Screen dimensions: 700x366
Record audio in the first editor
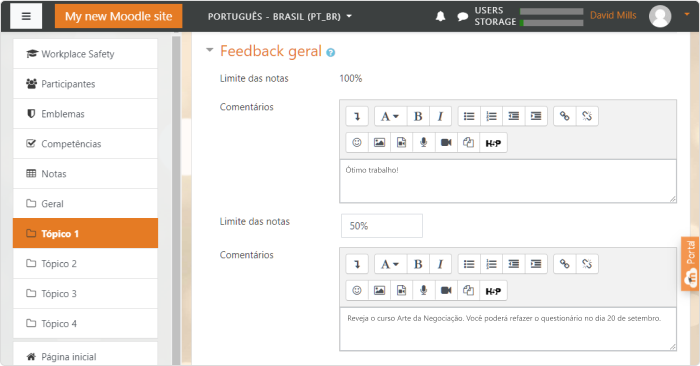point(424,143)
